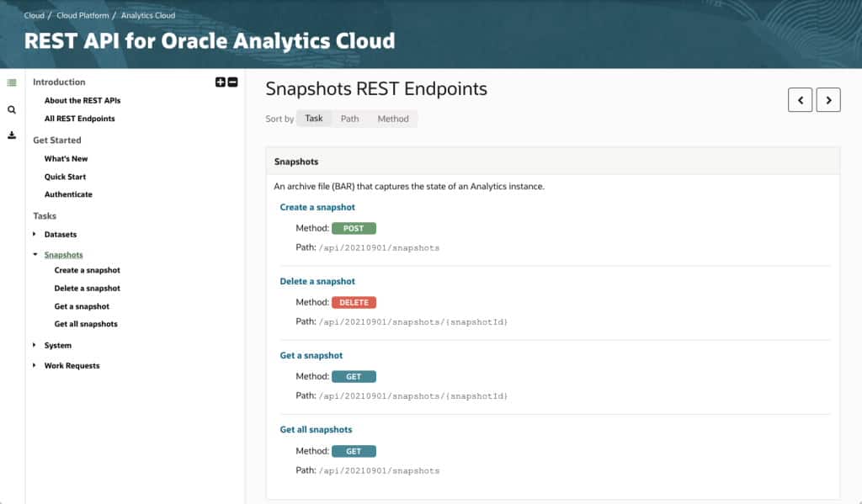Screen dimensions: 862x504
Task: Click the DELETE method badge
Action: (354, 302)
